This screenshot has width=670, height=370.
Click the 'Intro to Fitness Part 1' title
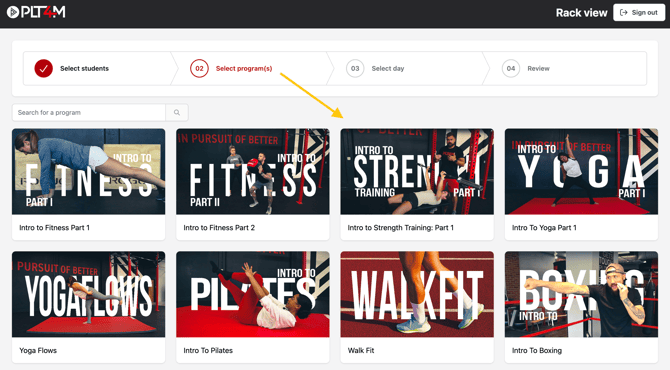click(54, 228)
